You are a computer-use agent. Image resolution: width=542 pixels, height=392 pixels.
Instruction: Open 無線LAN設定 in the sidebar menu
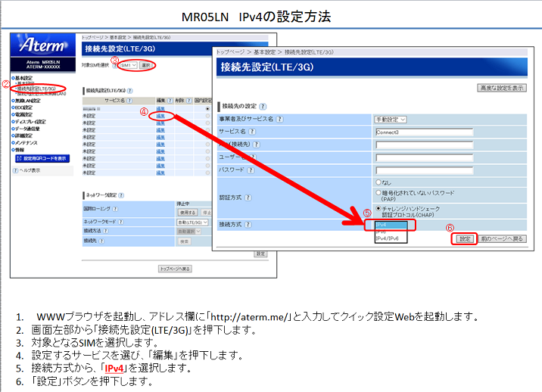26,101
